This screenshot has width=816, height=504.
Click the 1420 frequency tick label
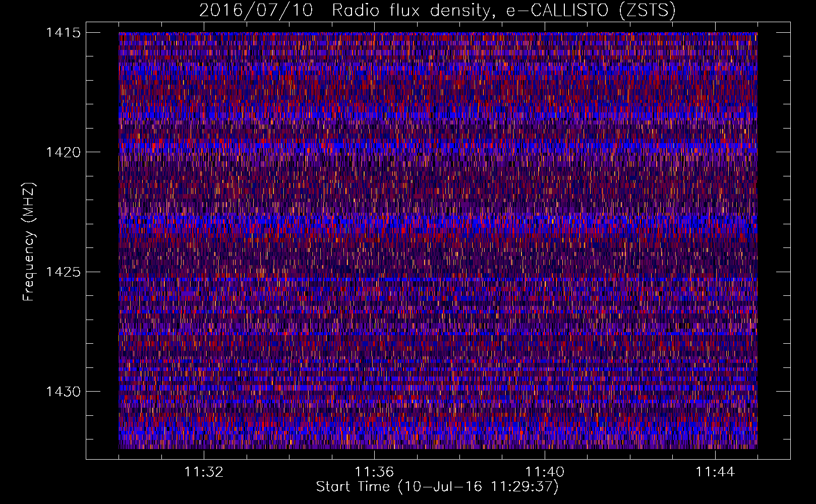(x=63, y=152)
